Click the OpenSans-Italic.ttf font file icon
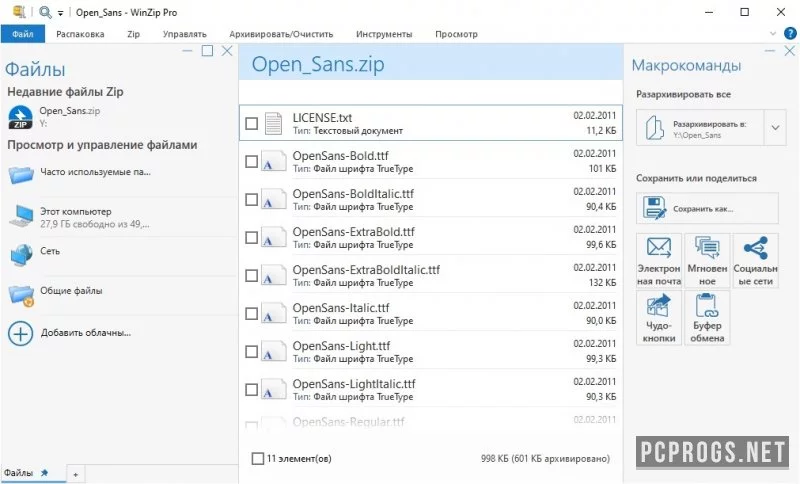This screenshot has height=484, width=800. [x=274, y=313]
